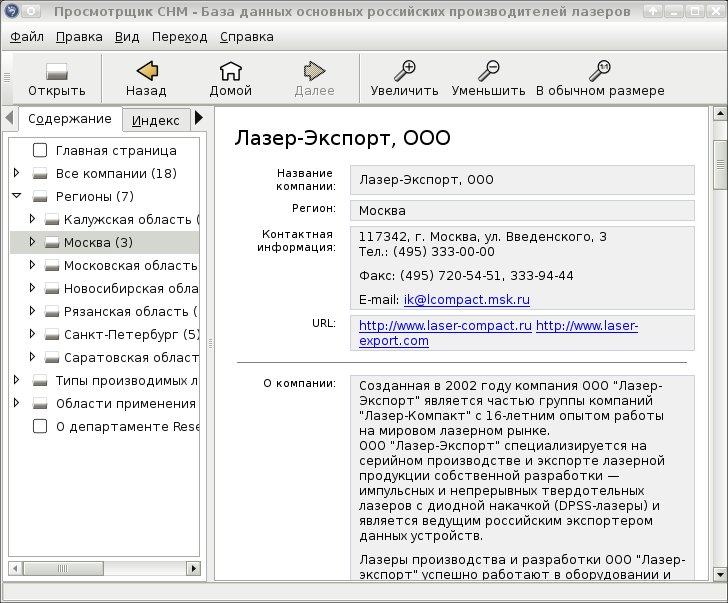
Task: Click the toolbar drag handle
Action: click(x=7, y=78)
